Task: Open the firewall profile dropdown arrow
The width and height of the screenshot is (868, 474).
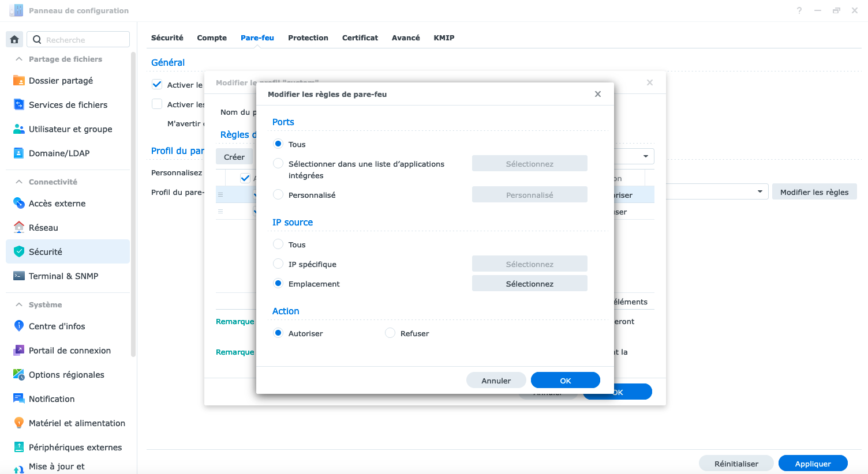Action: (760, 192)
